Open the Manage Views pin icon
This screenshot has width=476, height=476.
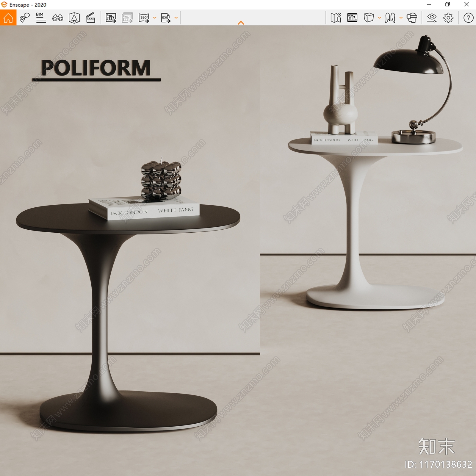tap(24, 18)
